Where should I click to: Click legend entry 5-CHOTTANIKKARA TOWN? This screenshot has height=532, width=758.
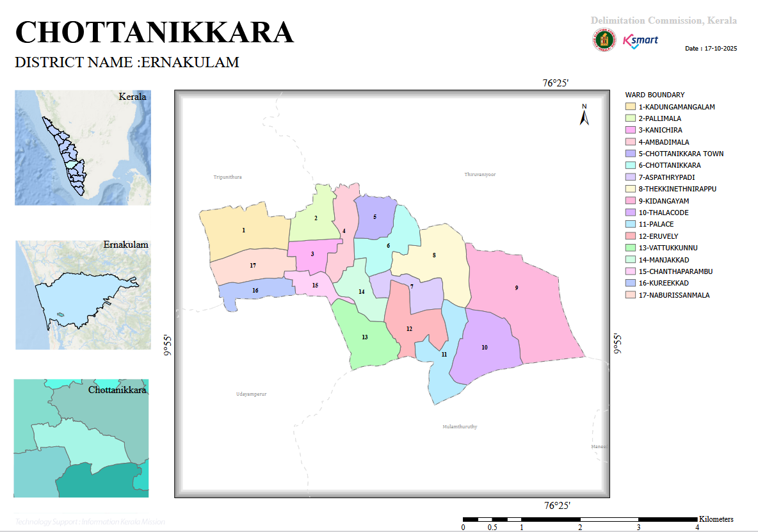[x=681, y=154]
